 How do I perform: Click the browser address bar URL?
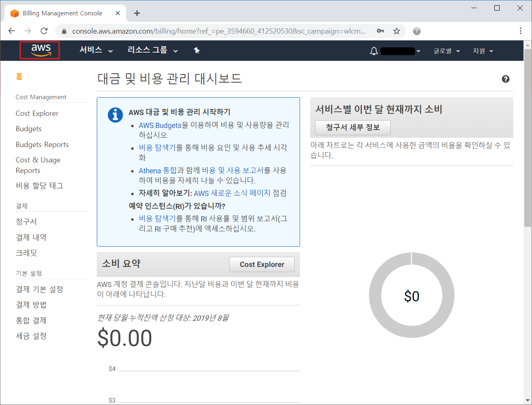[x=219, y=31]
